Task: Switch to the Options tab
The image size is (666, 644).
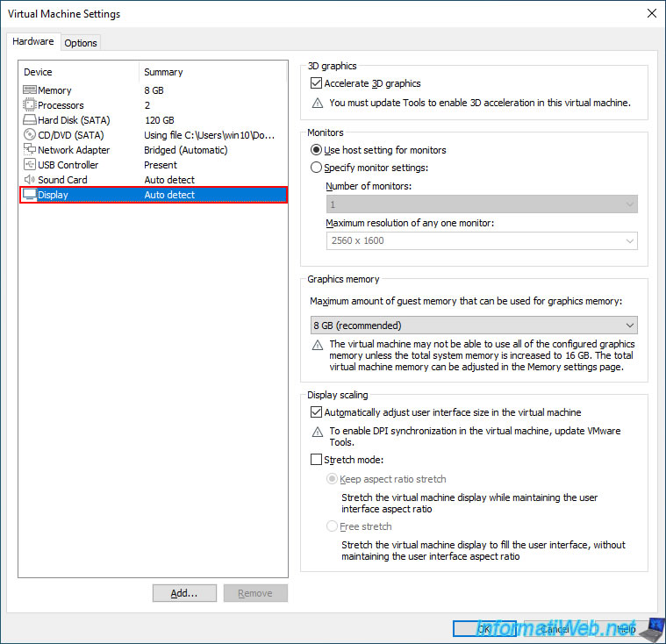Action: (x=81, y=43)
